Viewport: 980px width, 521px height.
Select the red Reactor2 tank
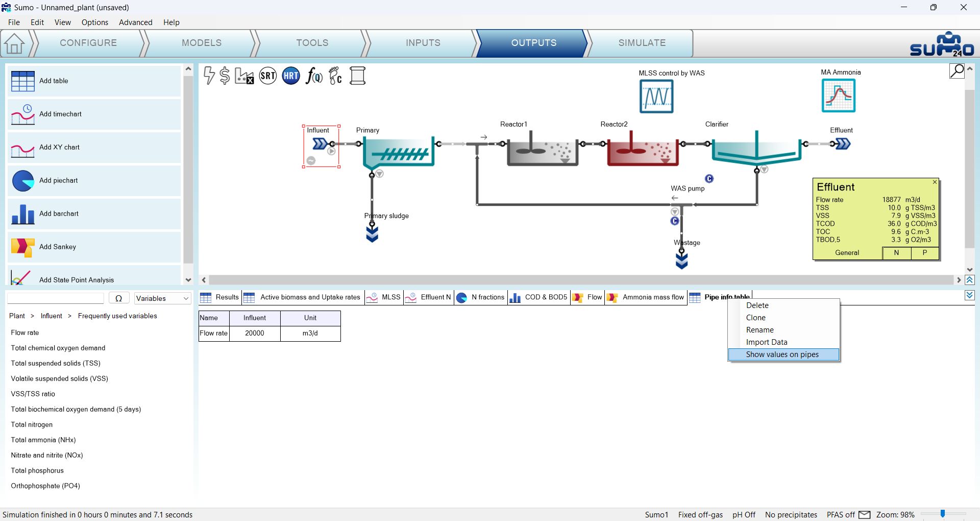pyautogui.click(x=643, y=149)
